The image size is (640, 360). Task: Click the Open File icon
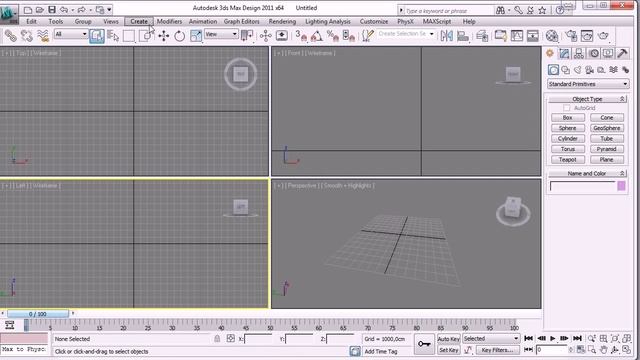pyautogui.click(x=40, y=9)
